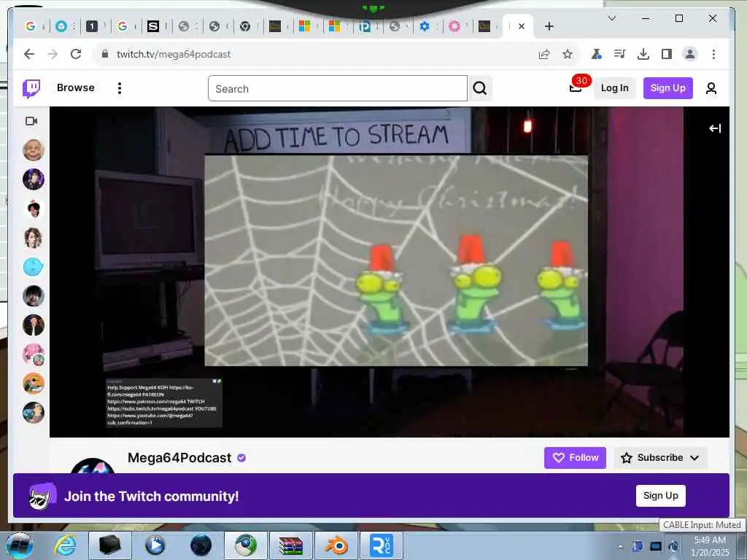Go forward in browser history
This screenshot has width=747, height=560.
(x=53, y=54)
